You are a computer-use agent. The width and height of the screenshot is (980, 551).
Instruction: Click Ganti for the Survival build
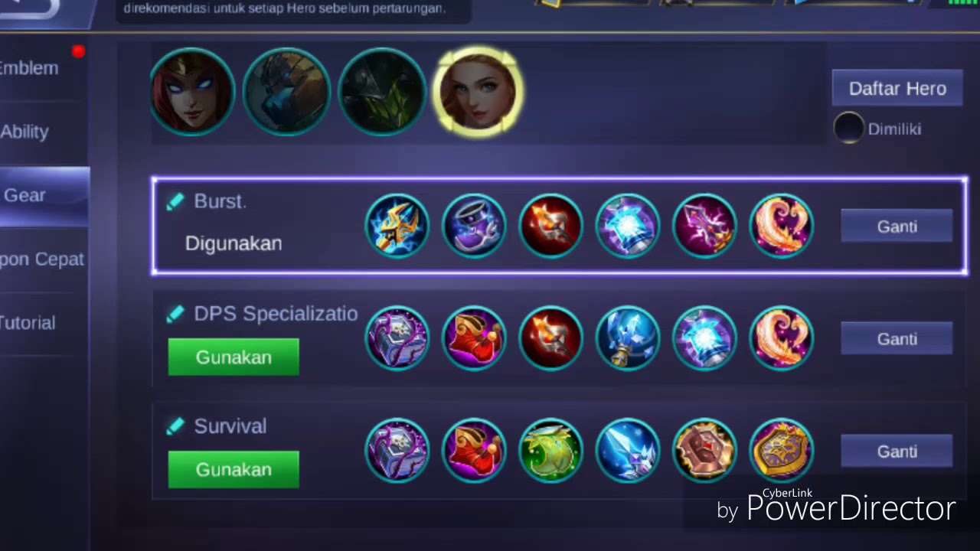click(897, 452)
